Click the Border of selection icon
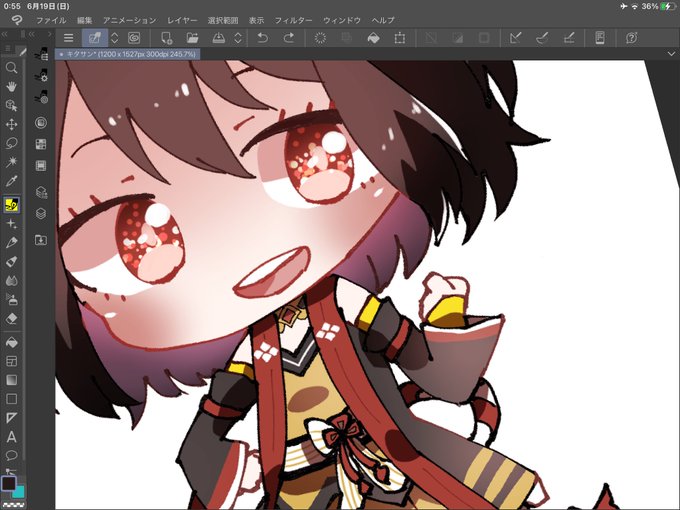Screen dimensions: 680x510 click(484, 38)
